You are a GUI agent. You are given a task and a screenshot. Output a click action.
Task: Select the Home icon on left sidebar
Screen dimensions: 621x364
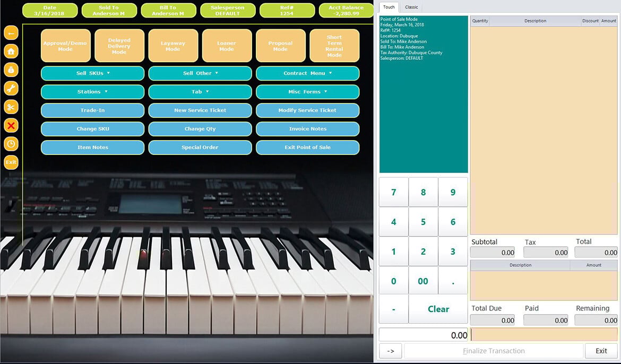pyautogui.click(x=11, y=51)
